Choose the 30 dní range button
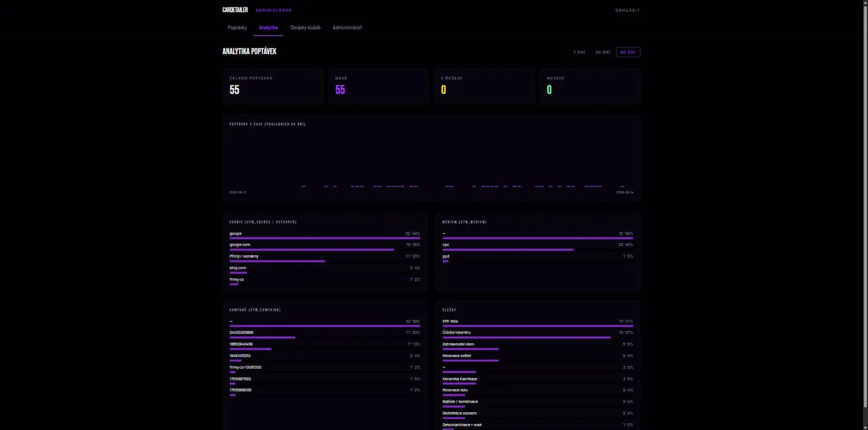868x430 pixels. click(603, 52)
